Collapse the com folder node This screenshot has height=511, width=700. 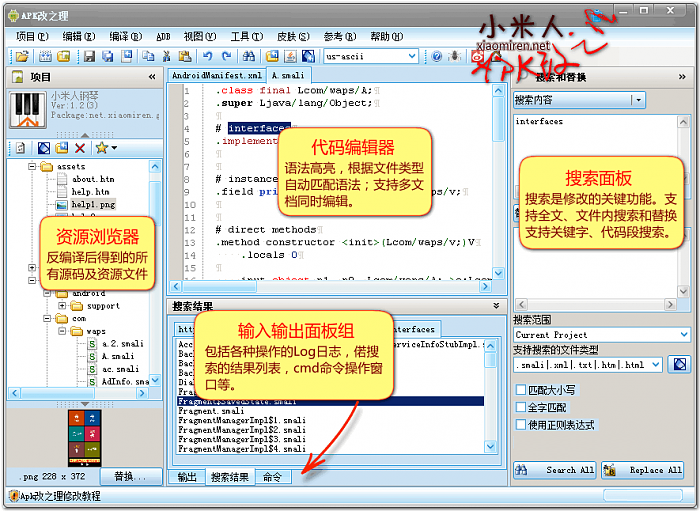coord(47,318)
